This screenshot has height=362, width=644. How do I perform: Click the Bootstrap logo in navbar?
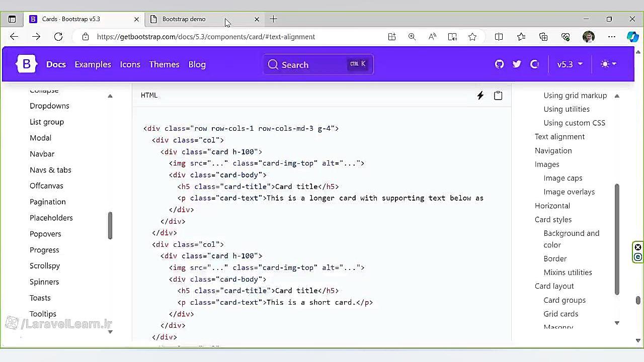(27, 64)
